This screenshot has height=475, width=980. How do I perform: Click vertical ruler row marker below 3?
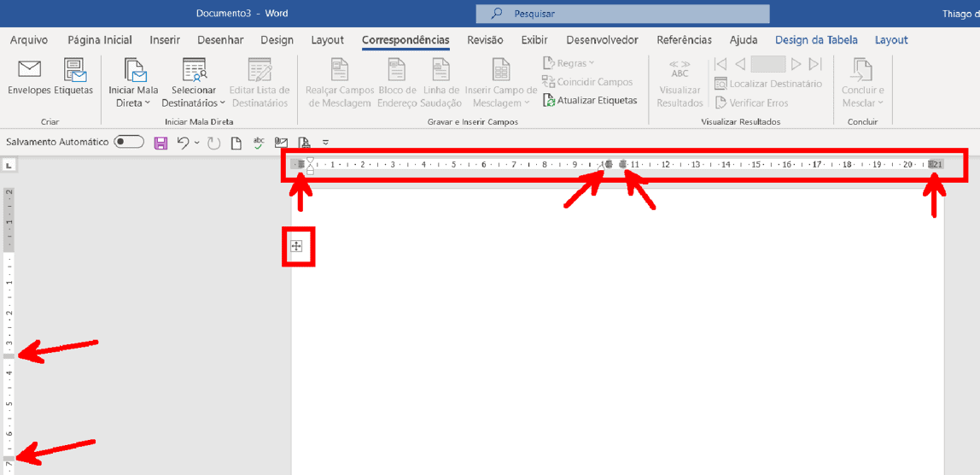pyautogui.click(x=9, y=355)
